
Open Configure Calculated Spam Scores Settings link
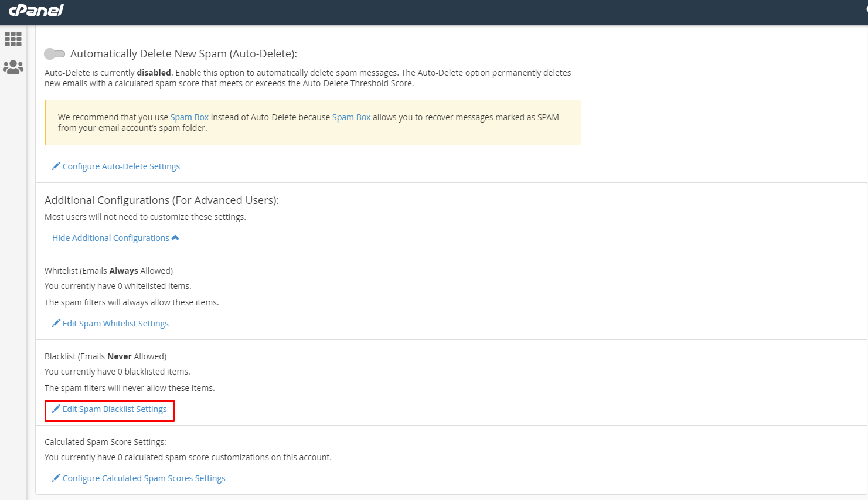click(144, 478)
